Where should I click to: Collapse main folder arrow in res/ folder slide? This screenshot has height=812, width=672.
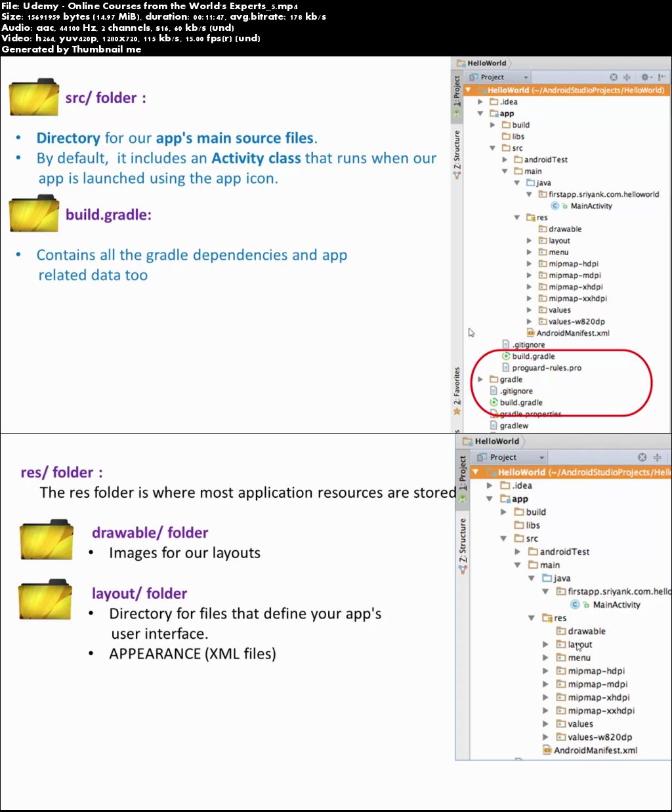(x=517, y=565)
